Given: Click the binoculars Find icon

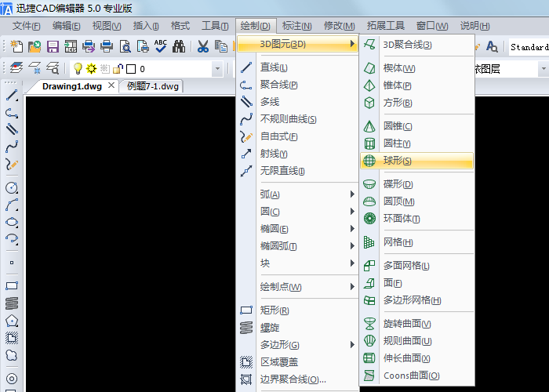Looking at the screenshot, I should click(x=179, y=46).
